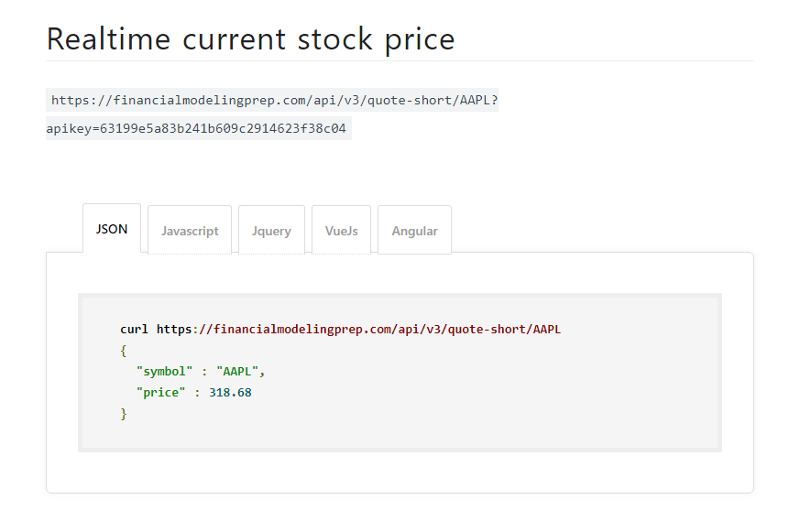789x532 pixels.
Task: Click the closing curly brace in code
Action: click(124, 414)
